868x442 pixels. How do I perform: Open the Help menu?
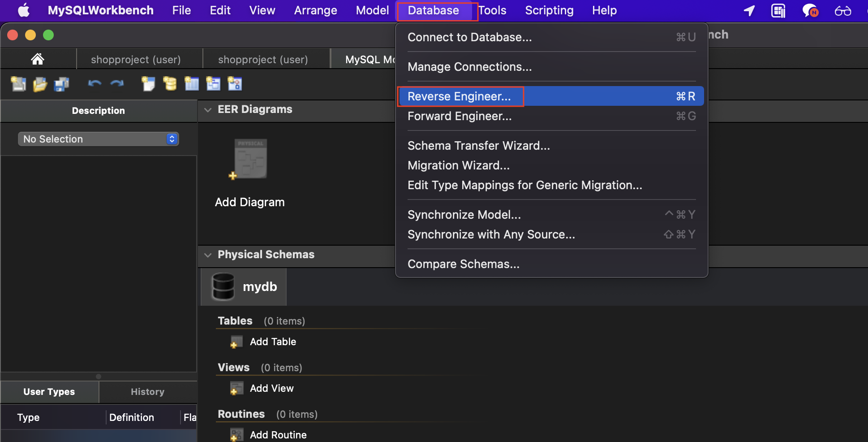(x=605, y=10)
